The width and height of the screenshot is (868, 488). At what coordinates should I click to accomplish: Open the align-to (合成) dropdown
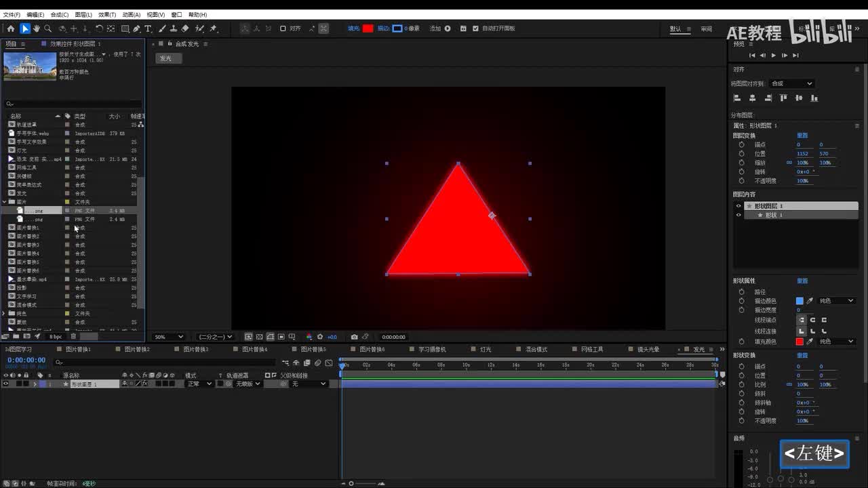[791, 83]
